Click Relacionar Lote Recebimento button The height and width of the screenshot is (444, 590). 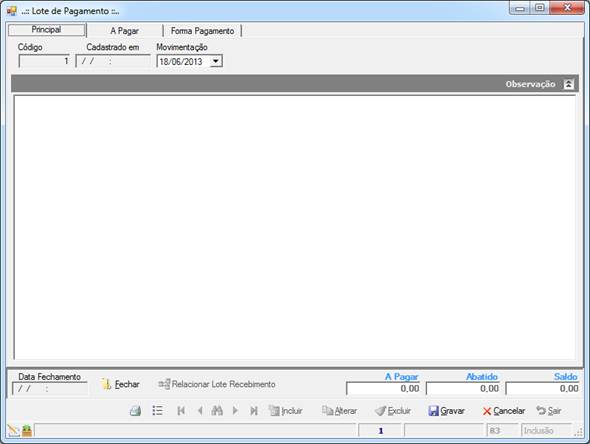217,384
